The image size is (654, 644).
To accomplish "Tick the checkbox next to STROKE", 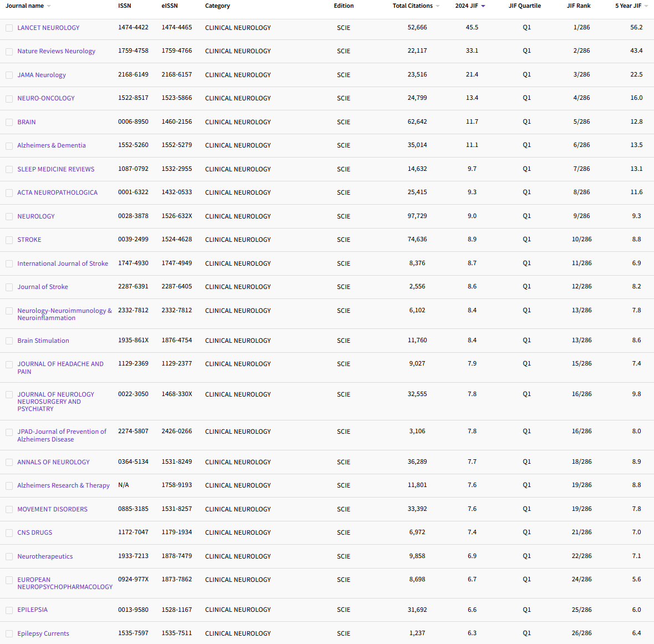I will (x=9, y=240).
